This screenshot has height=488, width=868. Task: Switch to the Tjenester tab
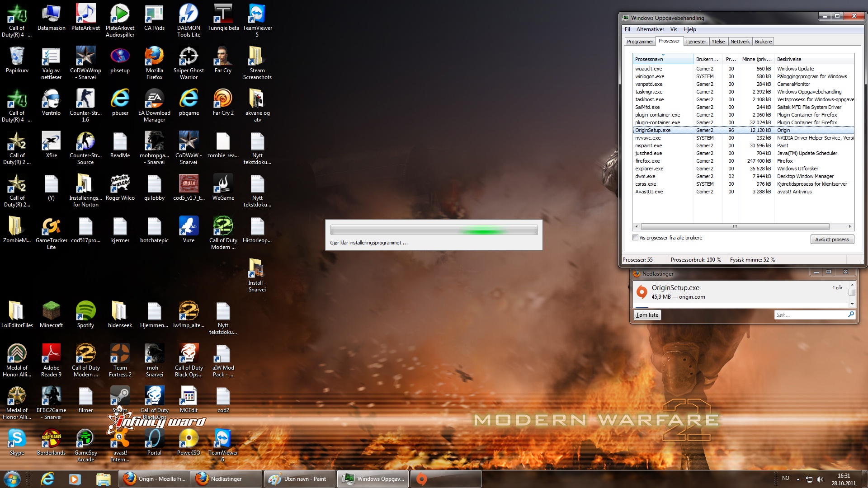tap(695, 42)
